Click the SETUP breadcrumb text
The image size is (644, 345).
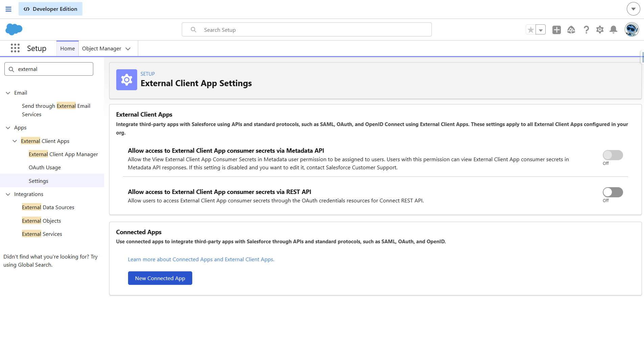[x=148, y=74]
